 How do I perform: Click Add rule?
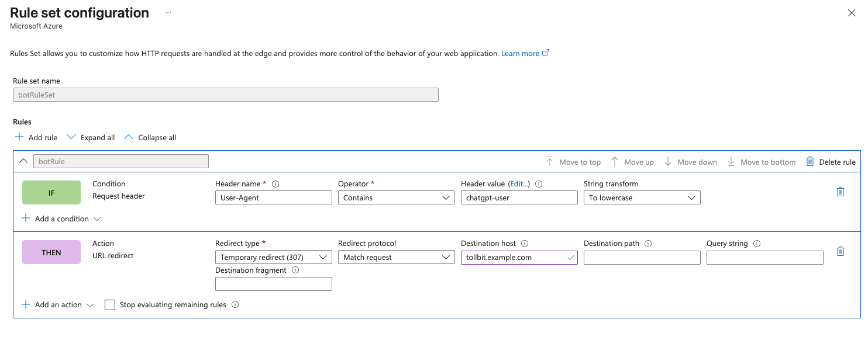(x=36, y=137)
